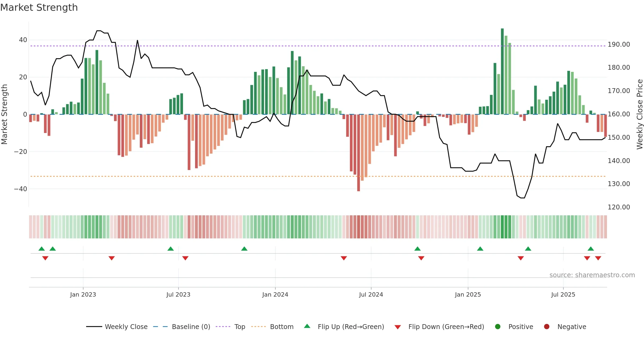Screen dimensions: 644x362
Task: Click the dark red Negative legend dot
Action: (547, 327)
